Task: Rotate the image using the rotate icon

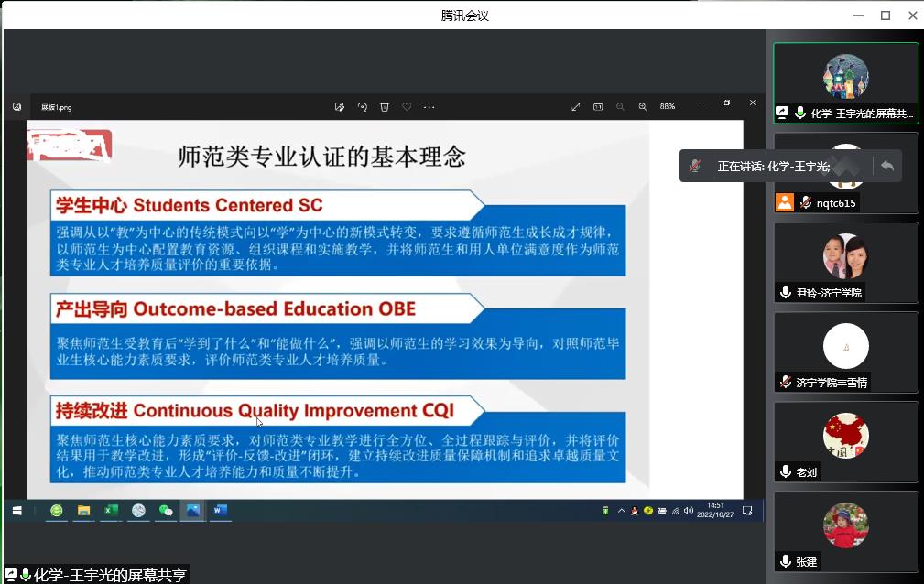Action: tap(363, 107)
